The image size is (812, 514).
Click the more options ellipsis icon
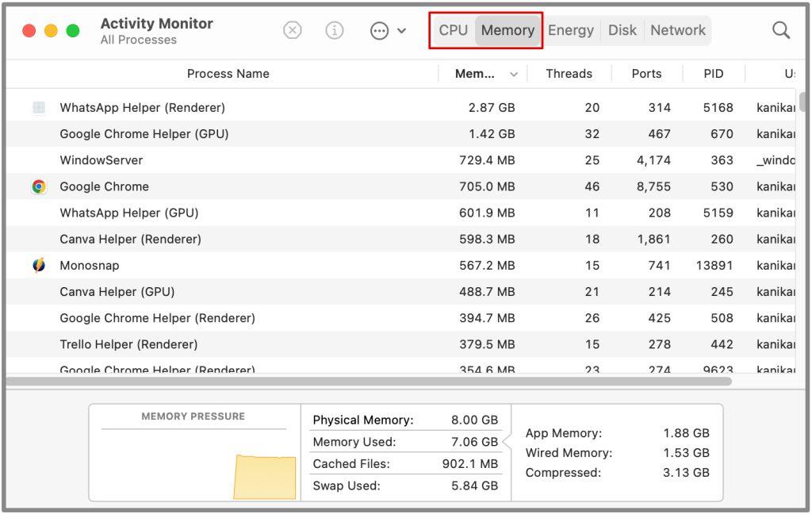(x=380, y=31)
